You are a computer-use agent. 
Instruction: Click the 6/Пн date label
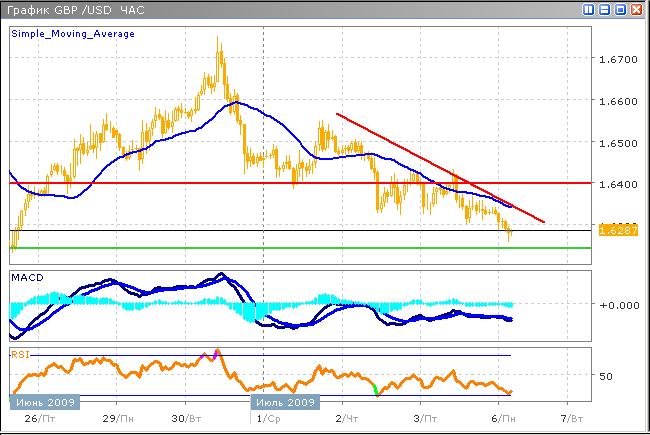pos(503,419)
